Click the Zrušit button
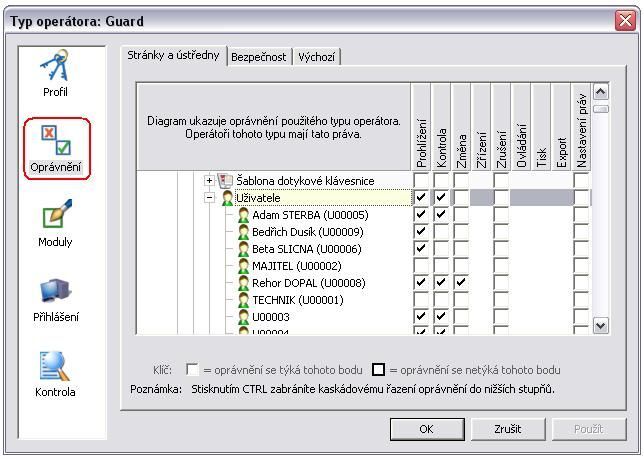 point(507,429)
